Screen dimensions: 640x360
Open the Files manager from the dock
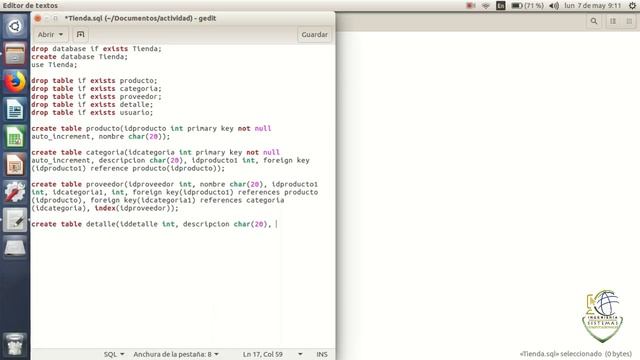pyautogui.click(x=15, y=54)
